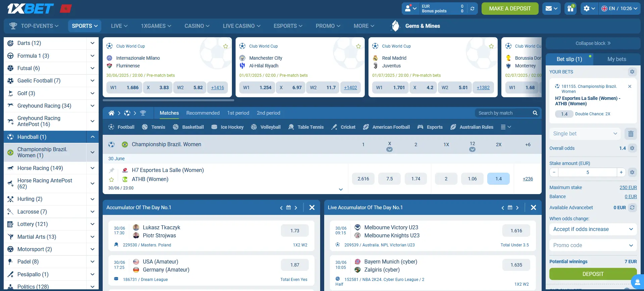Open Accept if odds increase dropdown
Image resolution: width=644 pixels, height=291 pixels.
pos(593,229)
